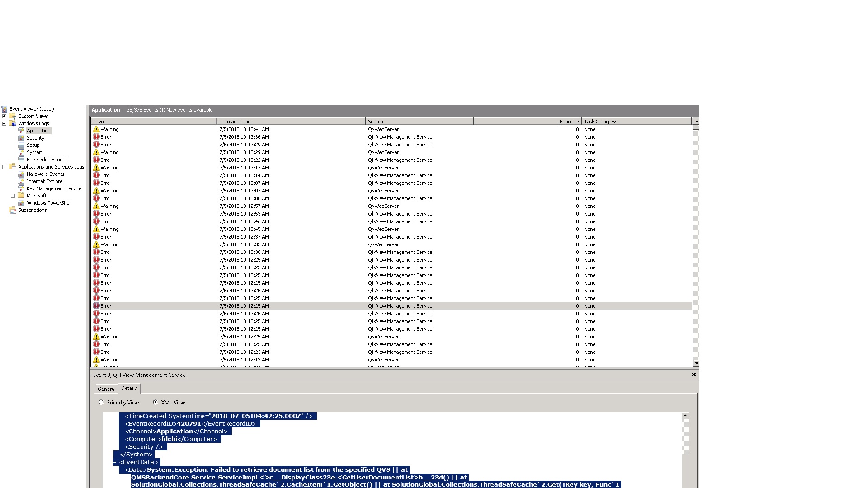The width and height of the screenshot is (868, 488).
Task: Expand the Microsoft tree item
Action: coord(13,196)
